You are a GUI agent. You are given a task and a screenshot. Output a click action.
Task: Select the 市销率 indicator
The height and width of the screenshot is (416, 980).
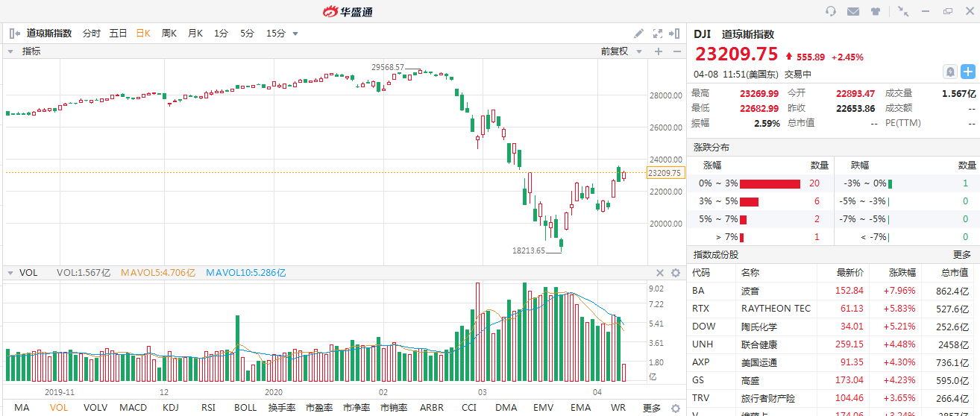click(395, 408)
